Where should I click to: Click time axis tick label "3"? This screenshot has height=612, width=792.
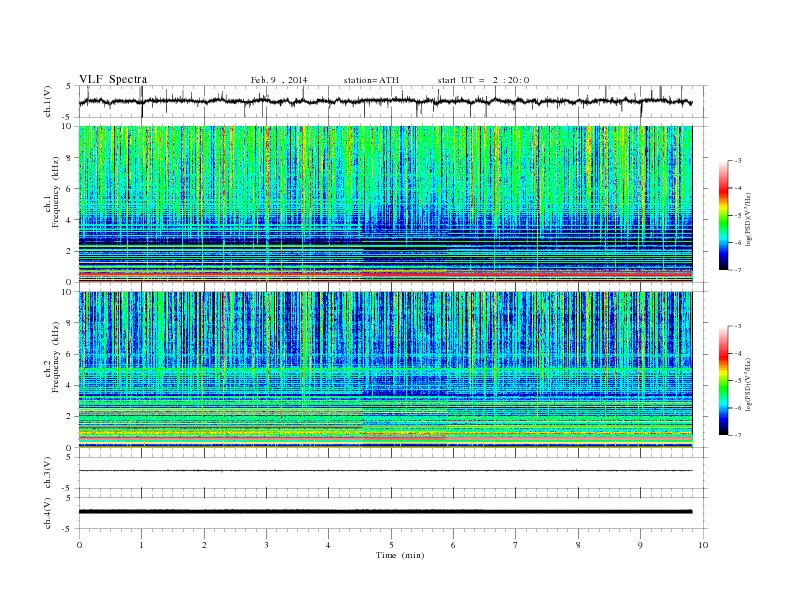click(266, 545)
